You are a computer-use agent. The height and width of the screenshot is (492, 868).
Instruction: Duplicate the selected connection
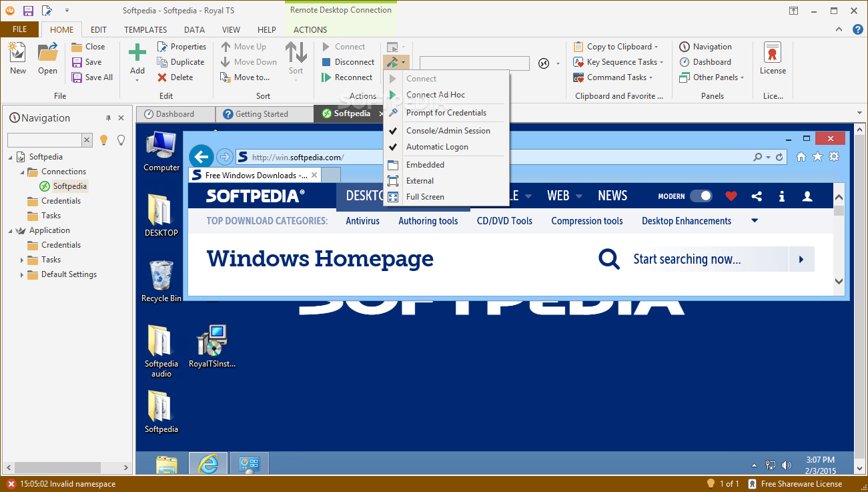pyautogui.click(x=180, y=62)
